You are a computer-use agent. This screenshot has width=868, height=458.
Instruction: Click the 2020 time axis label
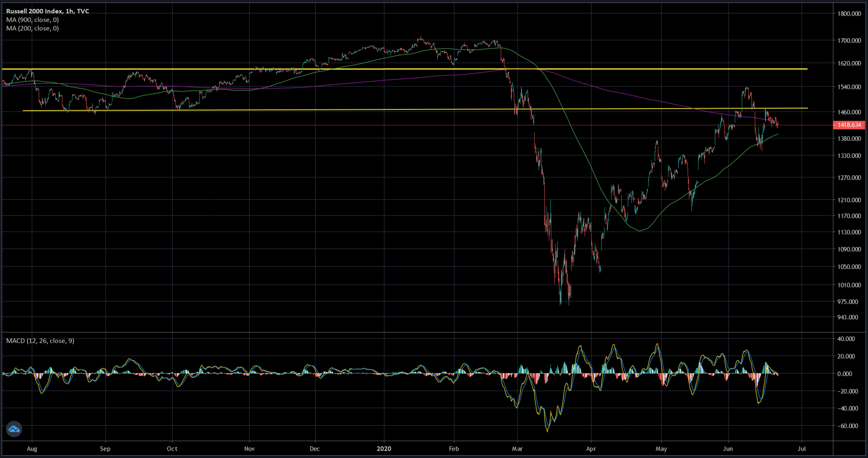(384, 449)
